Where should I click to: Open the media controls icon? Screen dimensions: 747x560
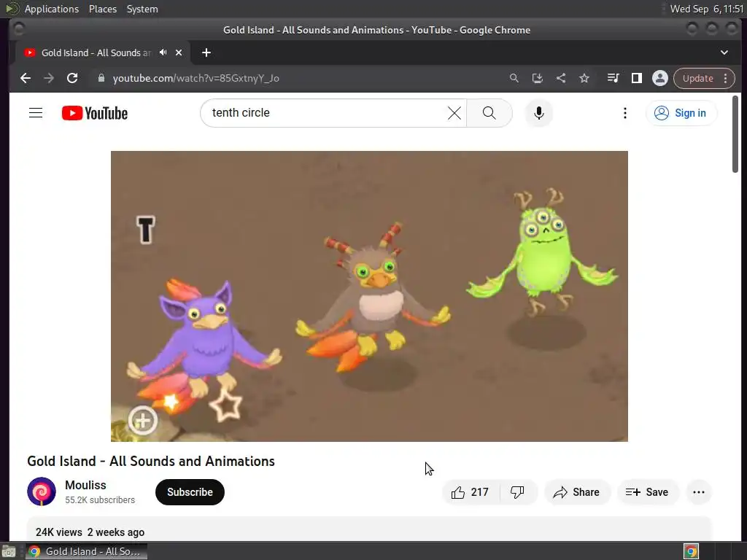pyautogui.click(x=613, y=78)
